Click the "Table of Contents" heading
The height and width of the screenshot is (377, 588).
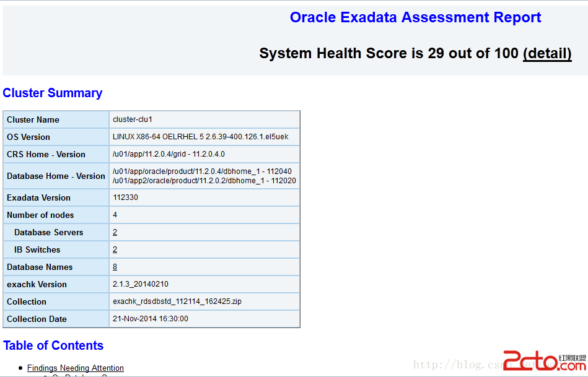53,345
